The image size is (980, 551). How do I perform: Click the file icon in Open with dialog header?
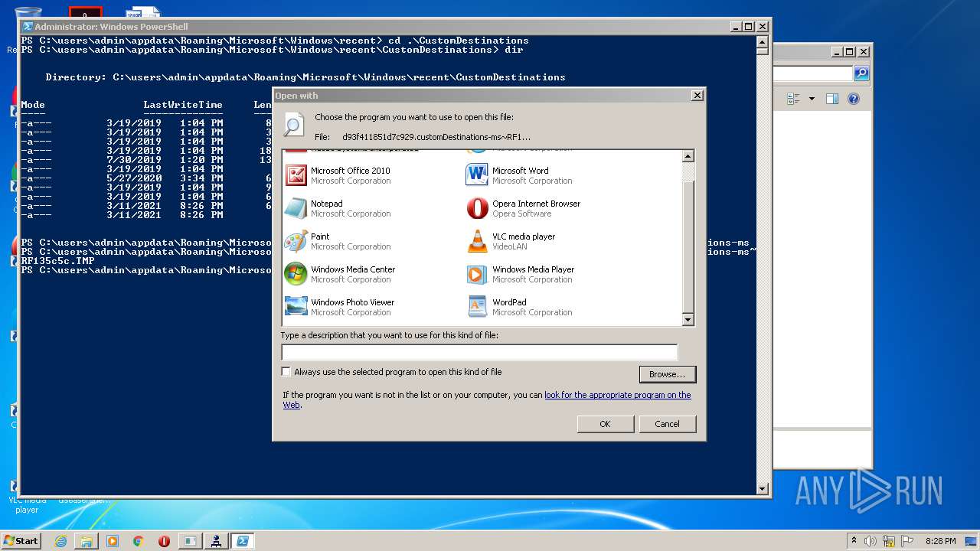coord(294,124)
